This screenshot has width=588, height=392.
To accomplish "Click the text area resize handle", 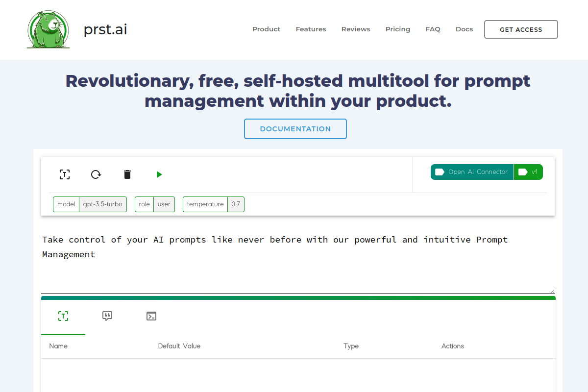I will click(552, 291).
